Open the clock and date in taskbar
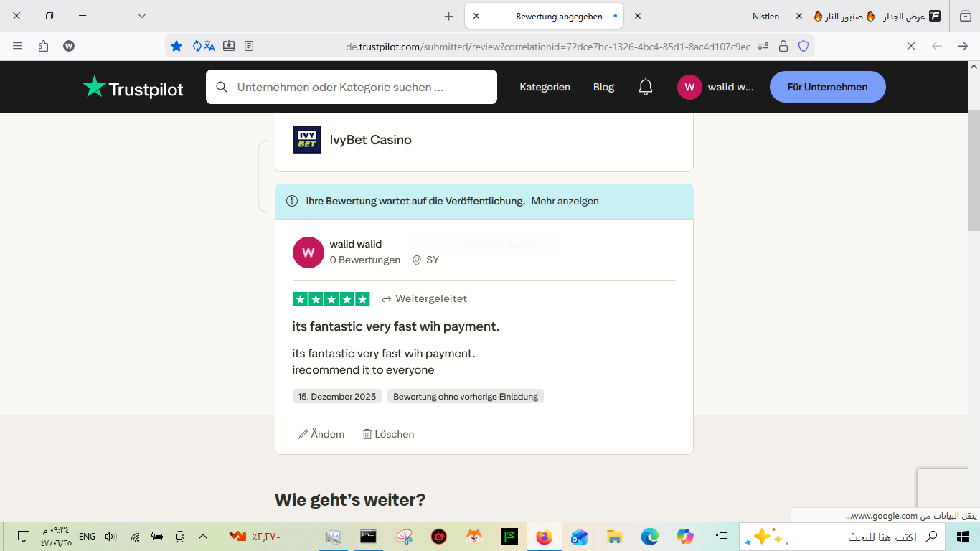 56,537
